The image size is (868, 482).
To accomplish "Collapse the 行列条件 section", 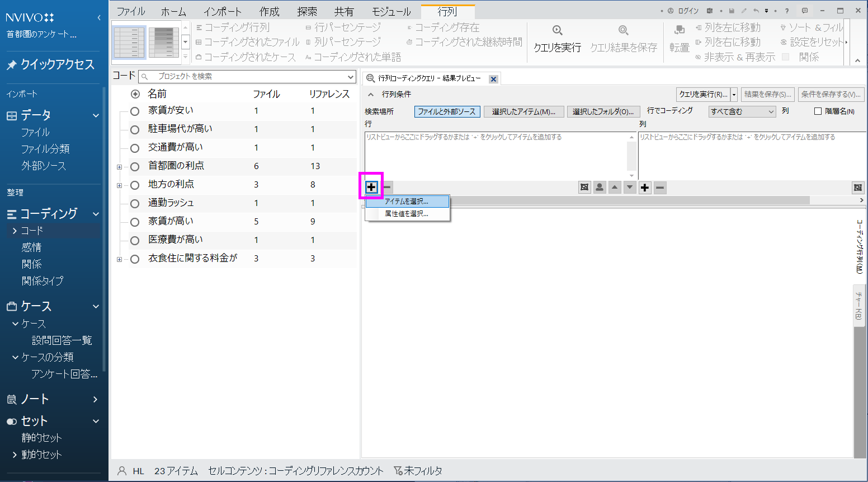I will coord(371,95).
